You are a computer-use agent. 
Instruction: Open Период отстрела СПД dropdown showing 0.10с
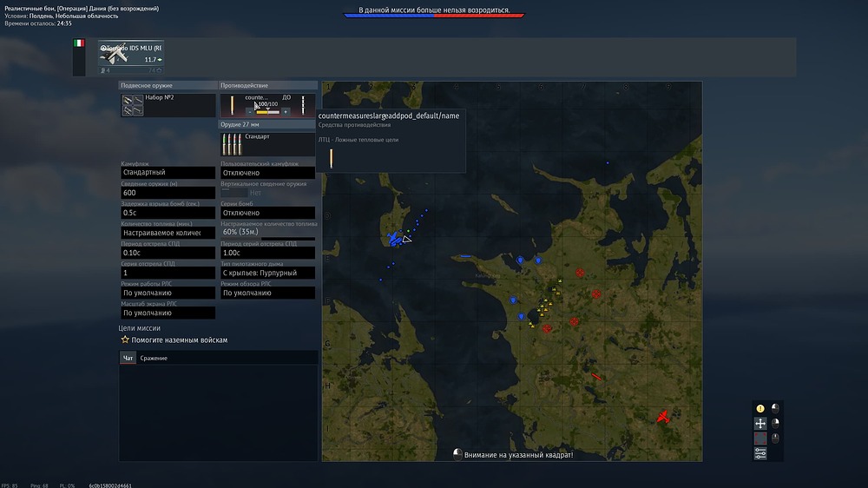click(x=168, y=253)
